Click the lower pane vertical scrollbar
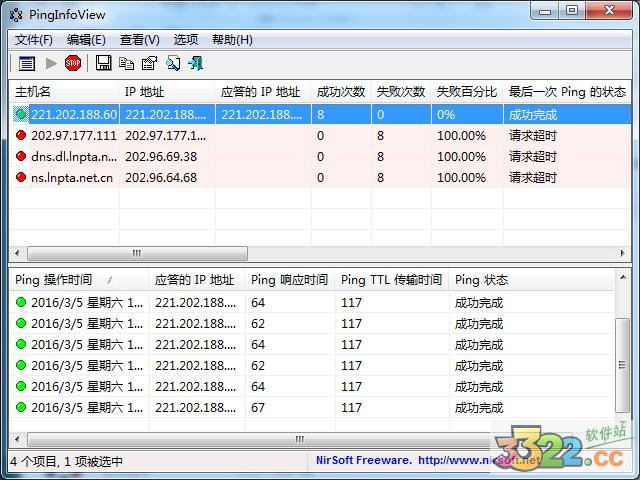 coord(623,370)
